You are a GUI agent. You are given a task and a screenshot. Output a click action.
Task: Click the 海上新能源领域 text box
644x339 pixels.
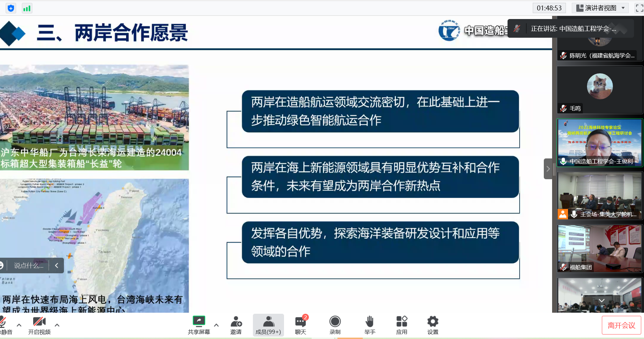pyautogui.click(x=380, y=177)
